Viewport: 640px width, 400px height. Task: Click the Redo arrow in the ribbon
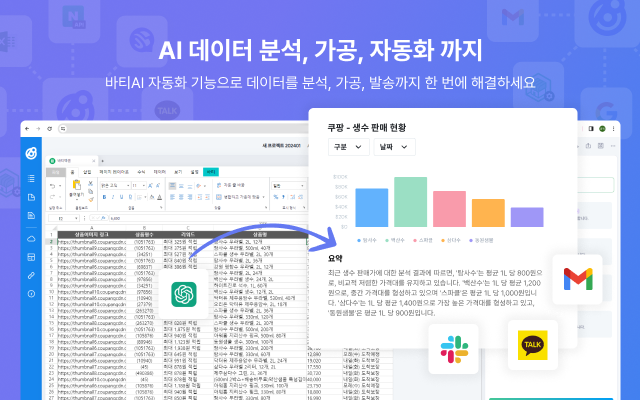(x=53, y=197)
